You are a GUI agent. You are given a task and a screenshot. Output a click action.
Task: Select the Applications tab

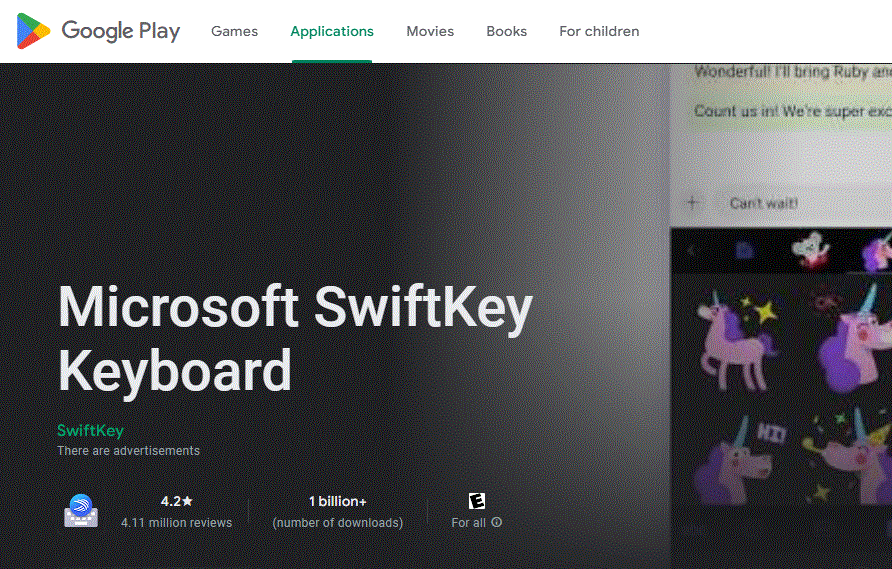332,31
